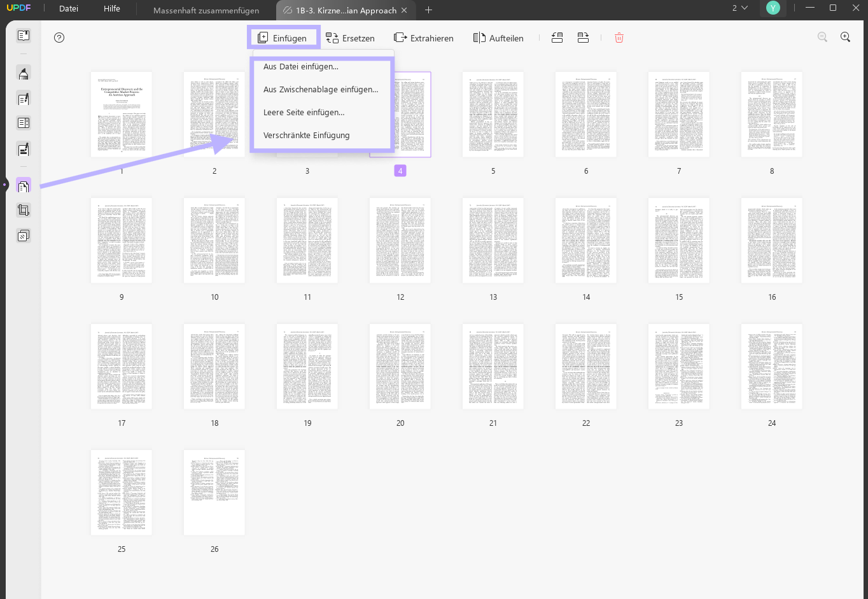The height and width of the screenshot is (599, 868).
Task: Select the Organize Pages icon in sidebar
Action: point(24,186)
